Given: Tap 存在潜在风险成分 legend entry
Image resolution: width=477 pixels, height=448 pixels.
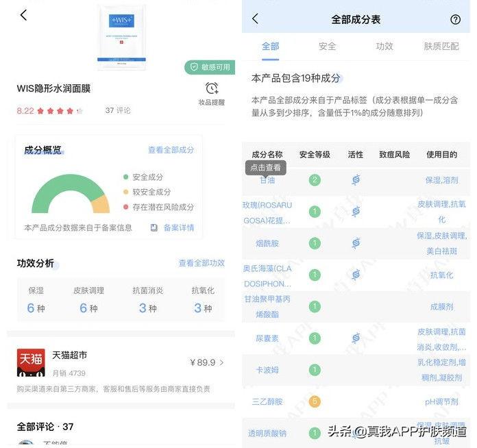Looking at the screenshot, I should (x=158, y=207).
